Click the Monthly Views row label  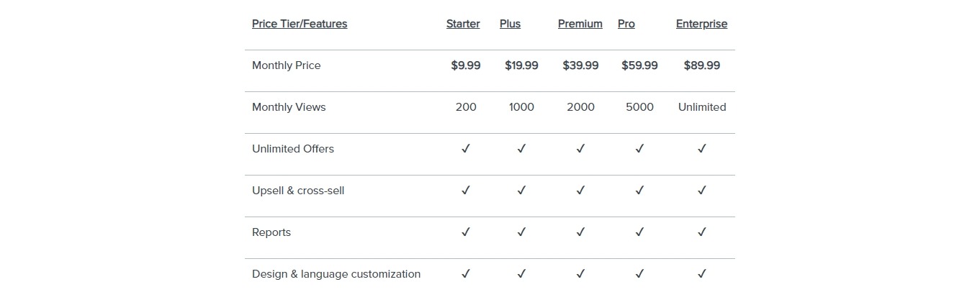pos(289,107)
